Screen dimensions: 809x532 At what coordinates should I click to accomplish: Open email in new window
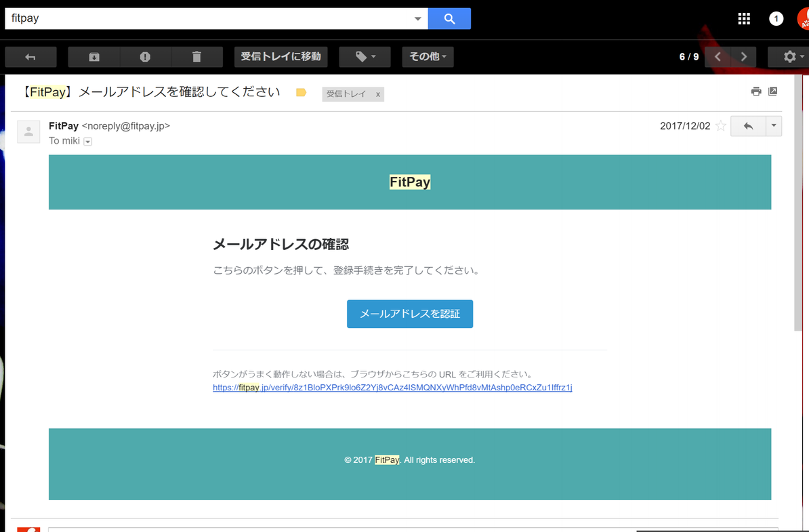772,91
